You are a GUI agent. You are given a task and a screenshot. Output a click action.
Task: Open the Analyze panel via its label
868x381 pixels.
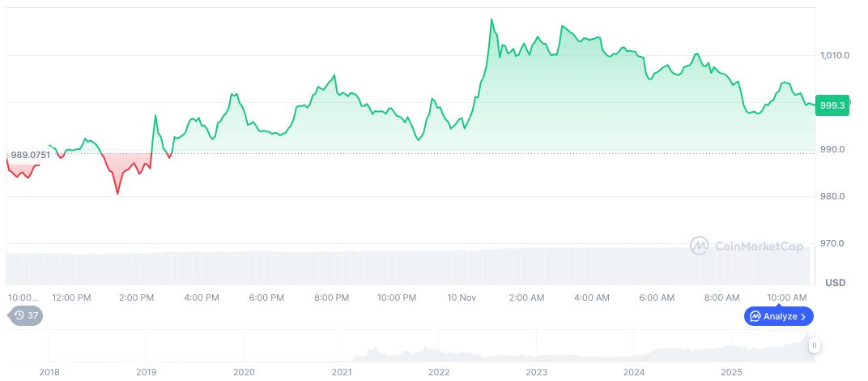click(781, 316)
